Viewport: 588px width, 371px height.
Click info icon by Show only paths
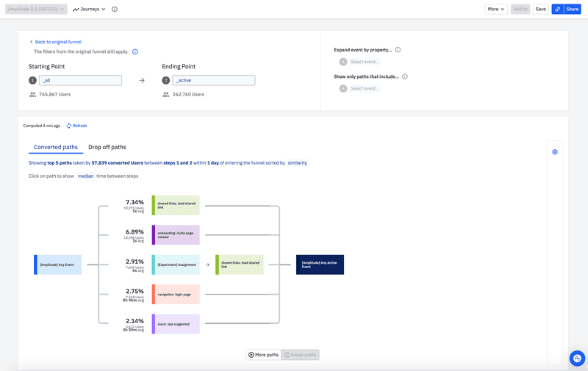coord(405,76)
